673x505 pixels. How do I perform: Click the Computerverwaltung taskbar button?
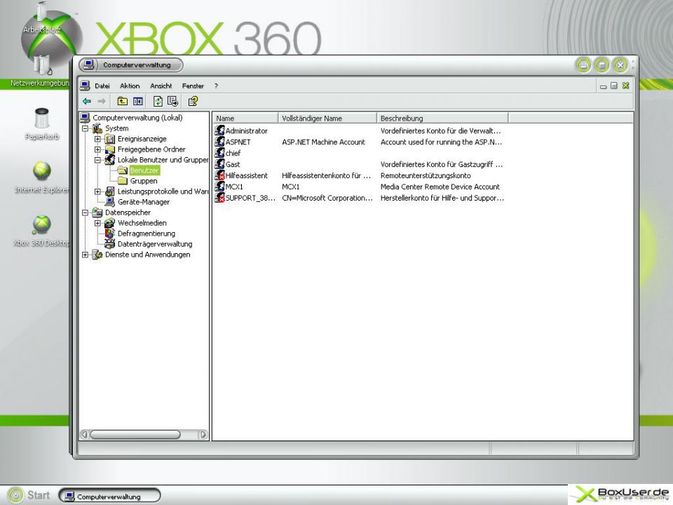tap(109, 496)
